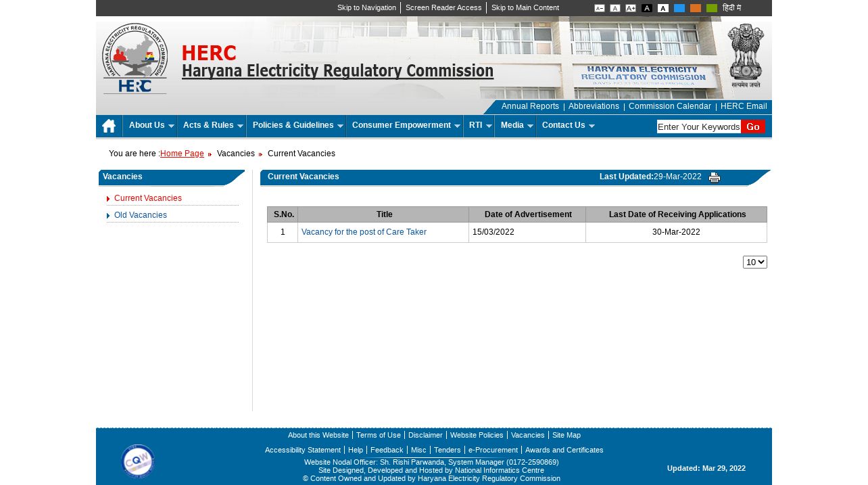Screen dimensions: 868x485
Task: Open About this Website footer link
Action: coord(318,435)
